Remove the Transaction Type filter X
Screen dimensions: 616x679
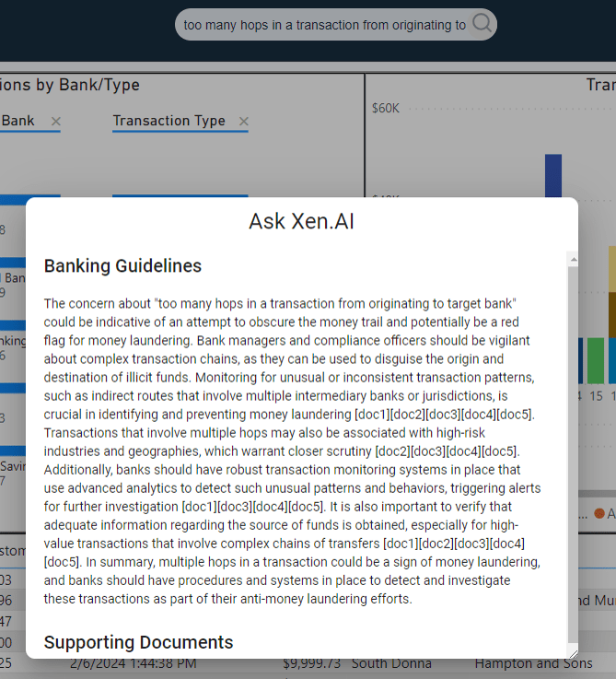pyautogui.click(x=244, y=122)
